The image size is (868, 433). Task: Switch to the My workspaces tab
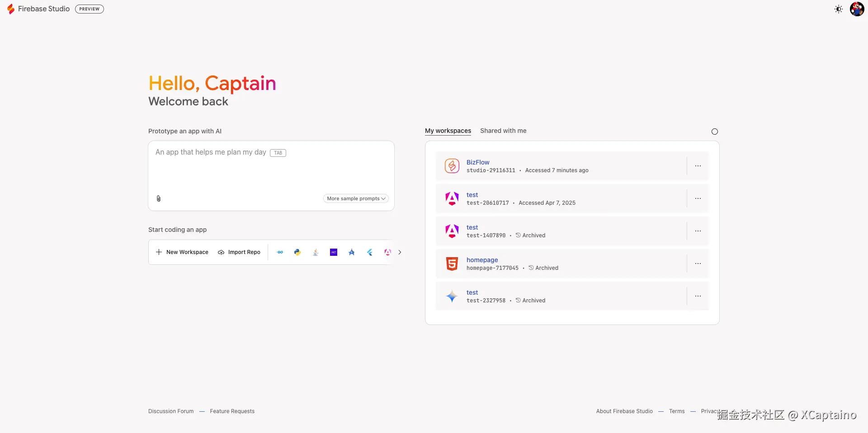[448, 131]
